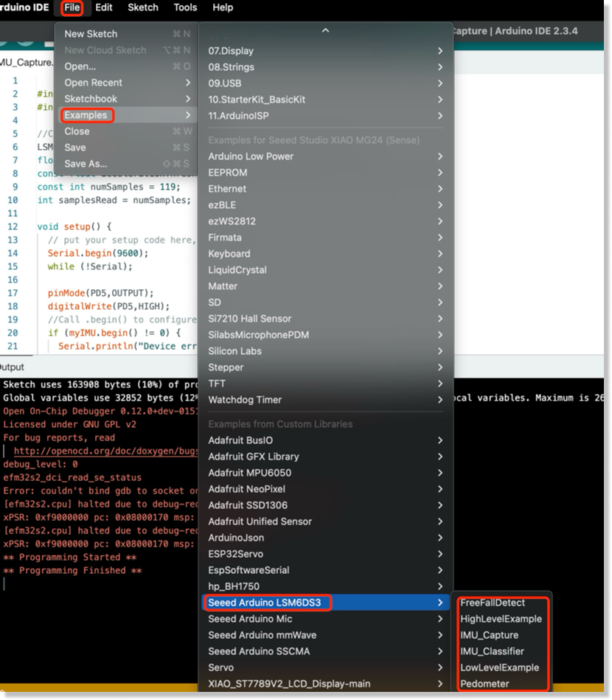
Task: Open Adafruit MPU6050 examples submenu
Action: (325, 473)
